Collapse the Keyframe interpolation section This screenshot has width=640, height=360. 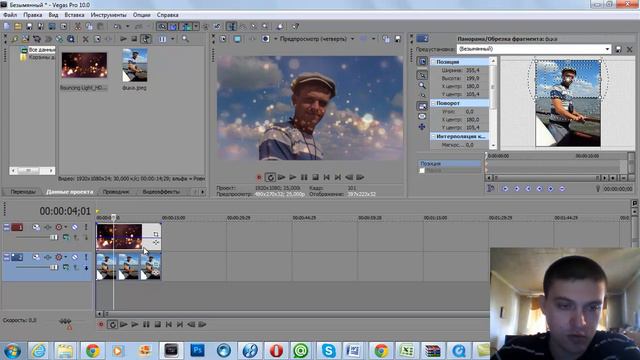pos(433,136)
